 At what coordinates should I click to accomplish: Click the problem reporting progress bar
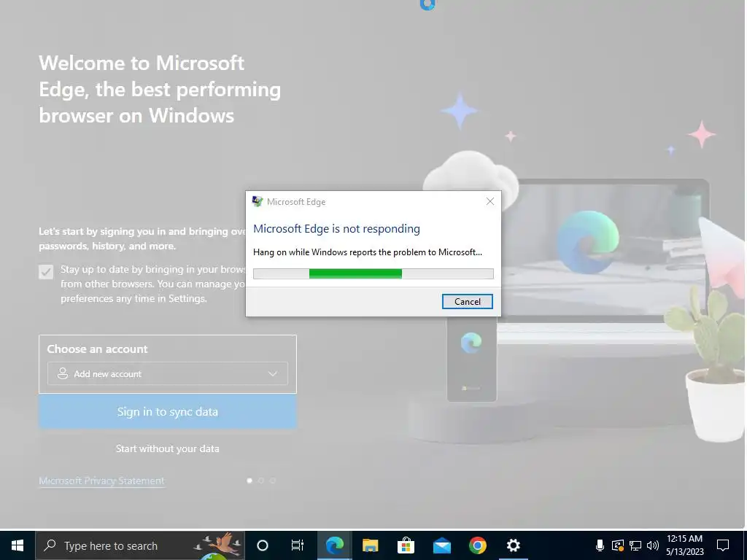point(373,273)
